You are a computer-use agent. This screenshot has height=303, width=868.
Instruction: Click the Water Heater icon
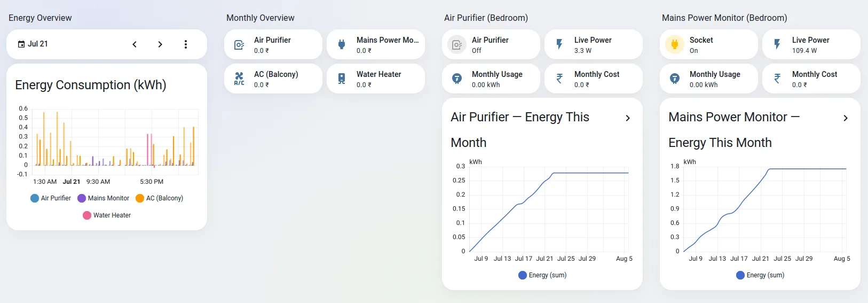click(342, 79)
